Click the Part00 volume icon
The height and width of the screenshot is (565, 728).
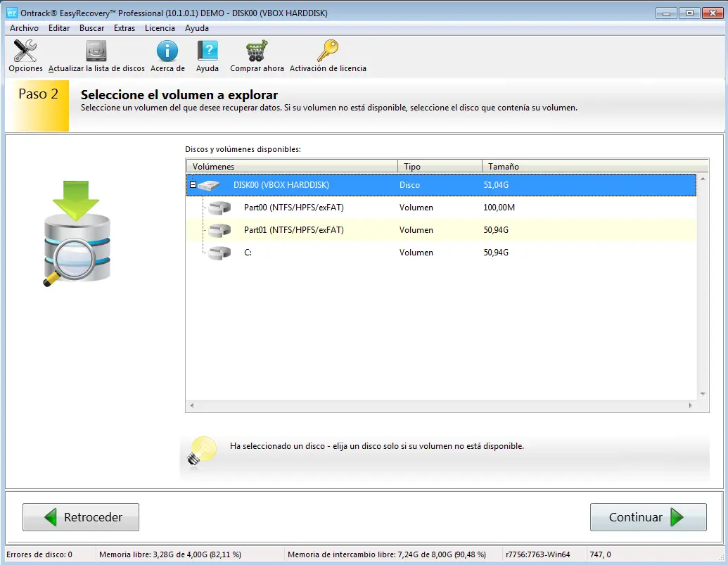coord(219,208)
